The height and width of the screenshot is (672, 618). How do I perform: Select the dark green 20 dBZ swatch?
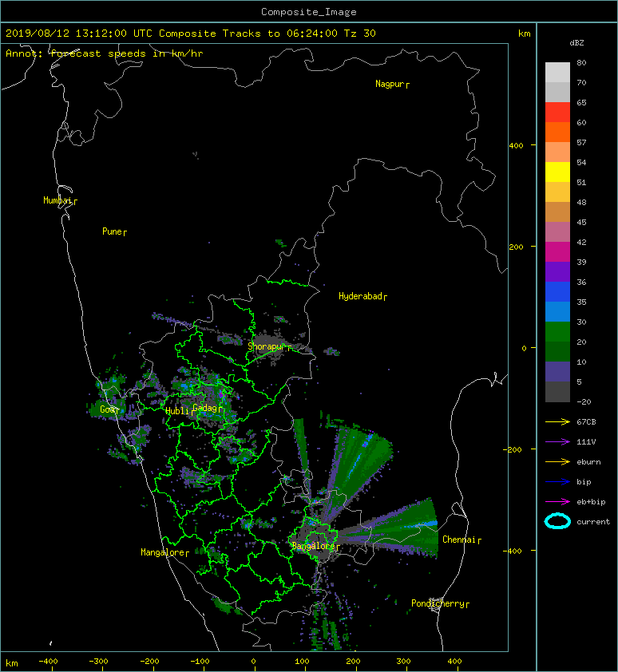[557, 351]
